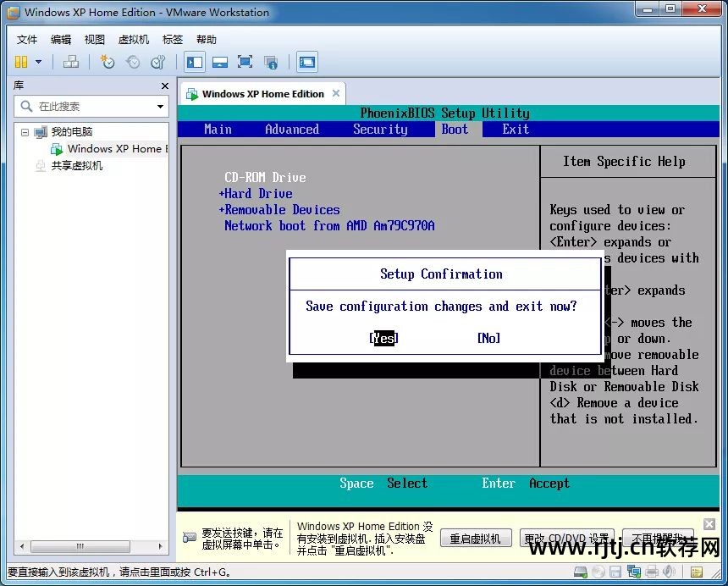Select the BIOS Advanced menu
Image resolution: width=728 pixels, height=586 pixels.
pos(292,129)
